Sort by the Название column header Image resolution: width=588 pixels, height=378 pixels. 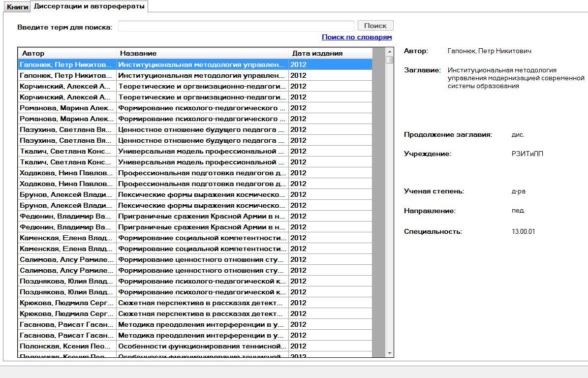click(203, 53)
